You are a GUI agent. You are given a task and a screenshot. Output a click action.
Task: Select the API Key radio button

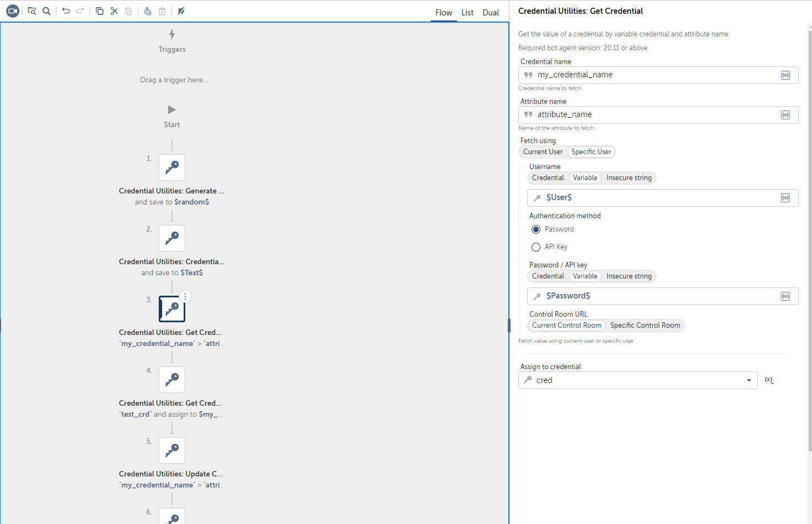point(536,247)
